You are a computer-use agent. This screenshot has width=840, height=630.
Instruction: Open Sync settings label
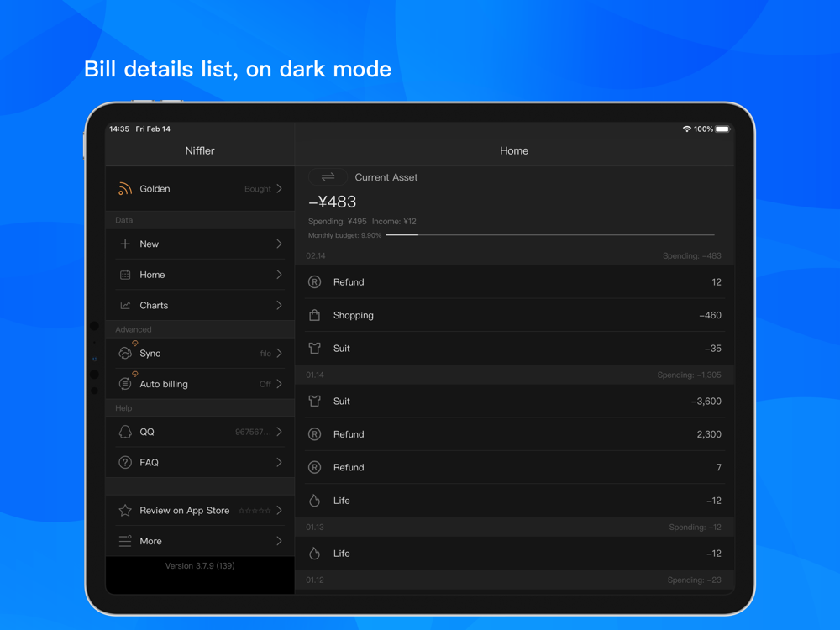[150, 354]
